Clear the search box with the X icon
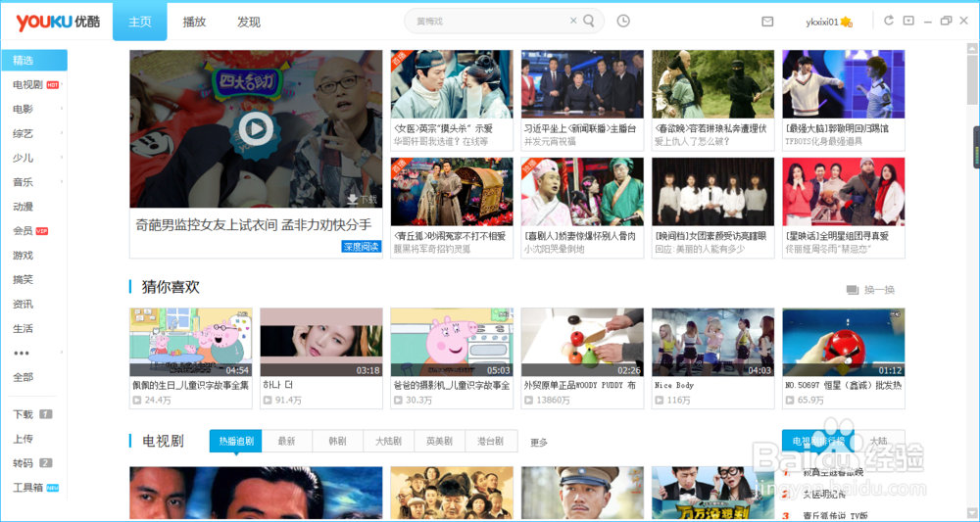The height and width of the screenshot is (522, 980). pyautogui.click(x=573, y=21)
